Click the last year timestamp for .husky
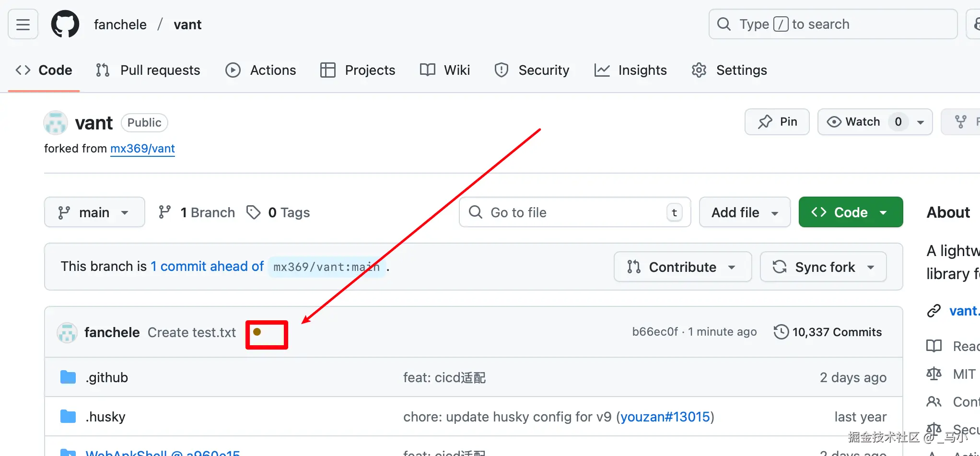The height and width of the screenshot is (456, 980). point(860,417)
